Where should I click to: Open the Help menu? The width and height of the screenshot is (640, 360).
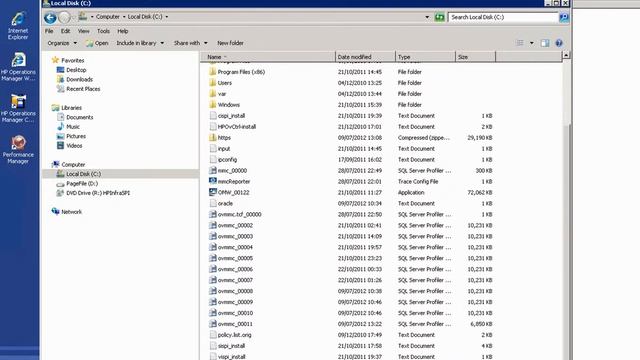[x=123, y=31]
